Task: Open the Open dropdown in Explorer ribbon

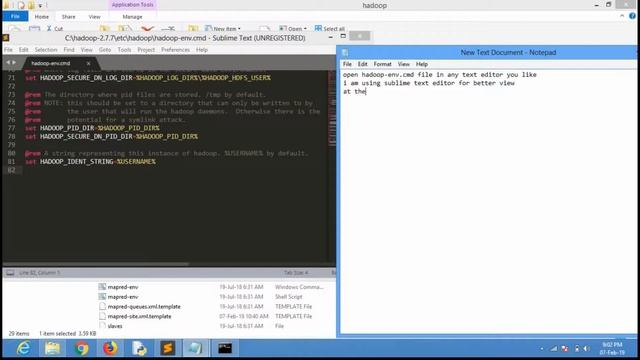Action: 293,29
